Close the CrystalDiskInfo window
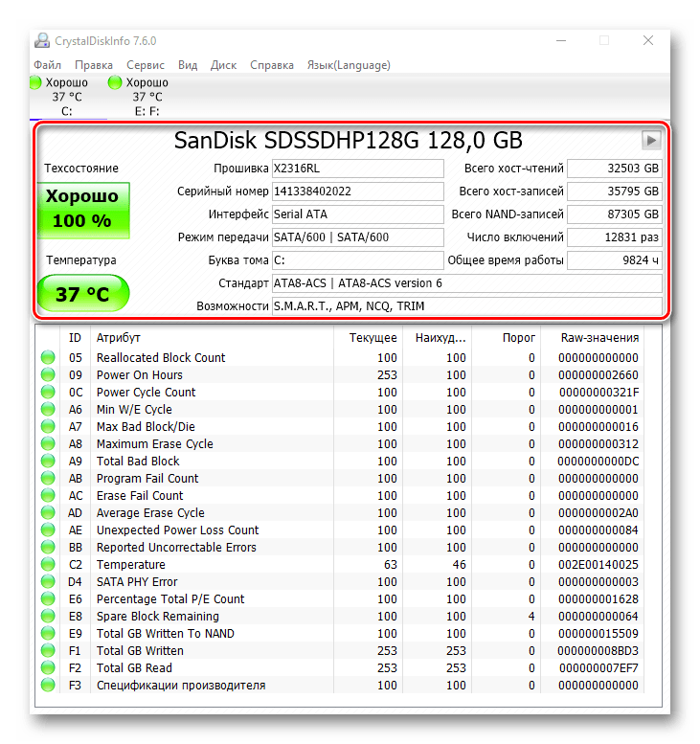The image size is (700, 744). 648,41
